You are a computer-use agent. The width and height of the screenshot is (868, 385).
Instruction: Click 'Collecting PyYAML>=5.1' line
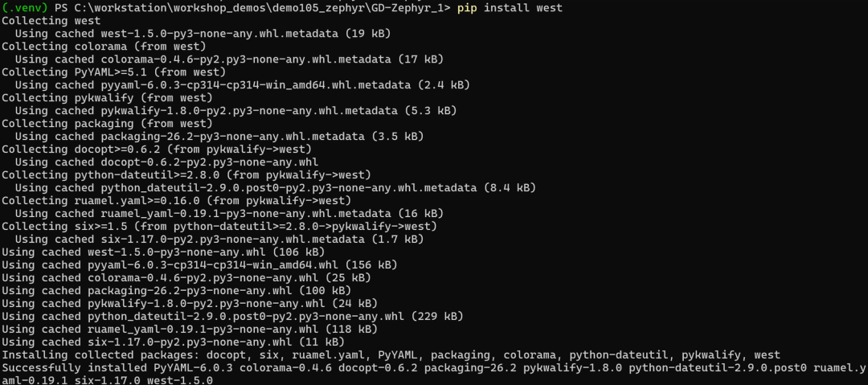pos(114,72)
